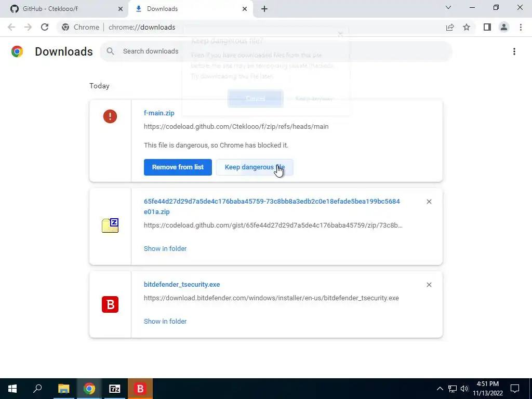Open a new tab with the plus button
The image size is (532, 399).
coord(264,9)
